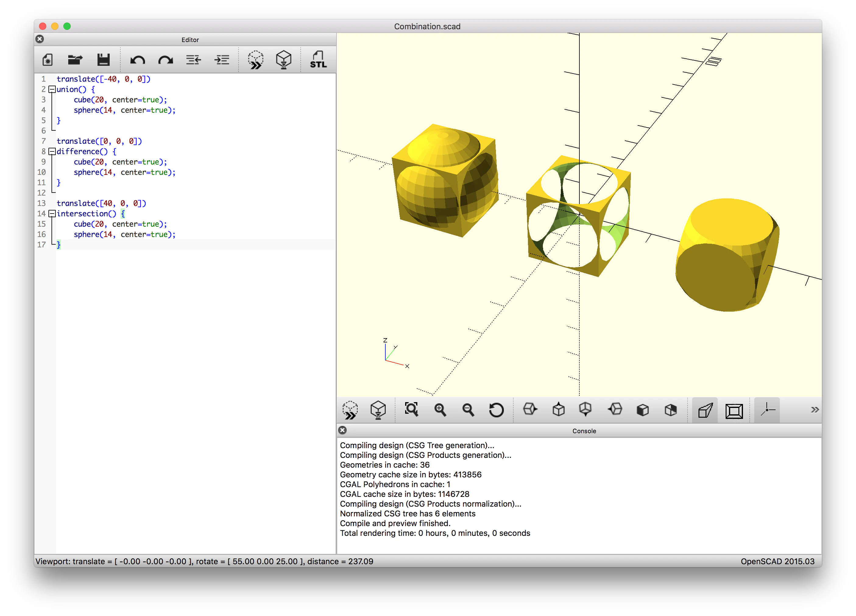856x616 pixels.
Task: Render the design from editor toolbar
Action: coord(283,60)
